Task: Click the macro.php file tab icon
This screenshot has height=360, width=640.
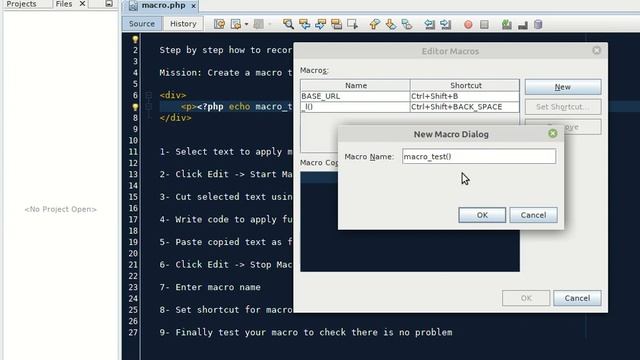Action: 133,6
